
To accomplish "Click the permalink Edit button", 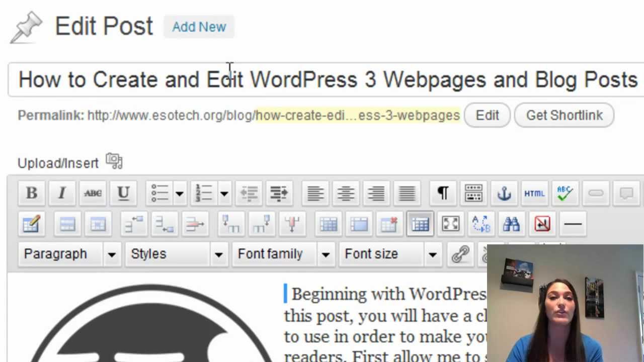I will point(487,115).
